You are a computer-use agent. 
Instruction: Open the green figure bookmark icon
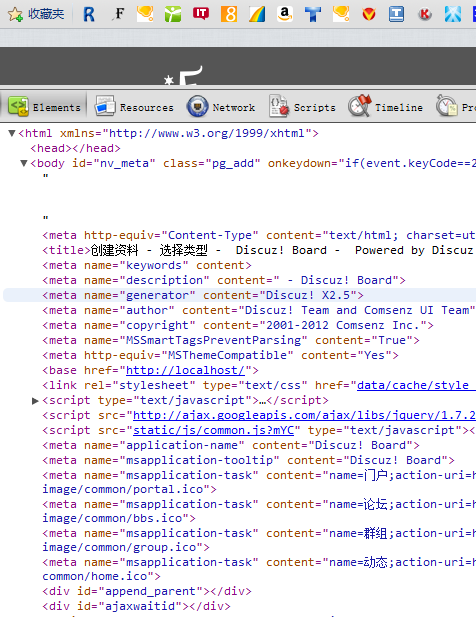point(173,14)
